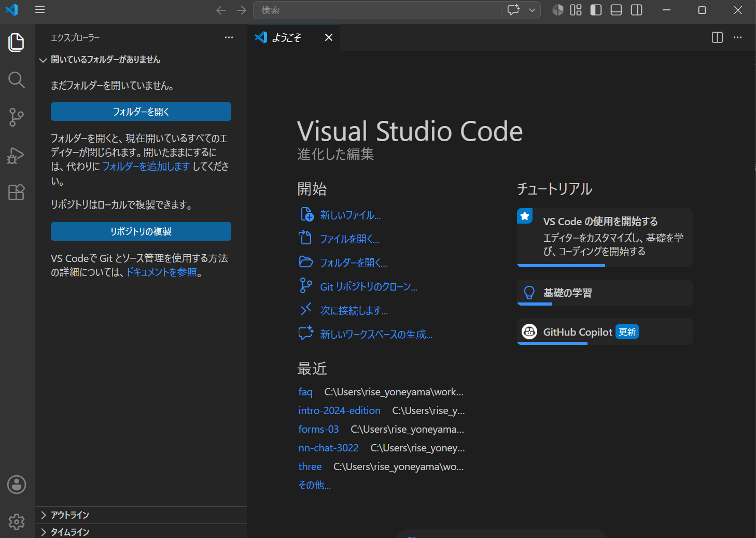Open the recent folder three
The height and width of the screenshot is (538, 756).
(310, 467)
